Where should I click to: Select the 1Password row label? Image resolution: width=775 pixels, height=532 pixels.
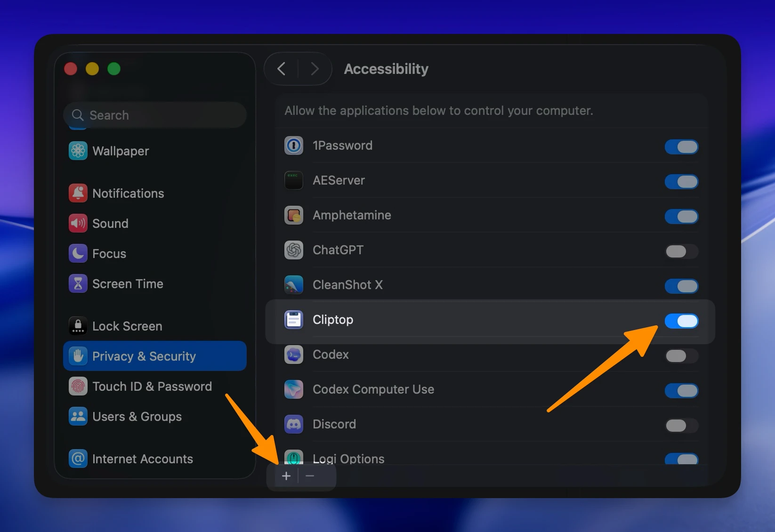[342, 145]
